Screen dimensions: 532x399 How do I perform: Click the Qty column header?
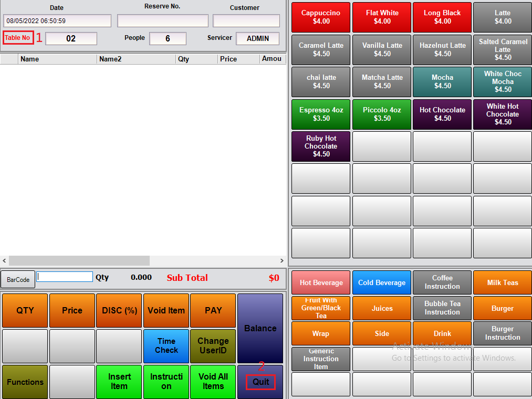[x=197, y=59]
